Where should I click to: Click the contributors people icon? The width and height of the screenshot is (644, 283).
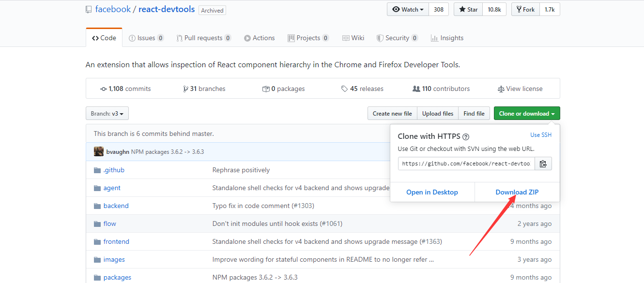(x=416, y=89)
